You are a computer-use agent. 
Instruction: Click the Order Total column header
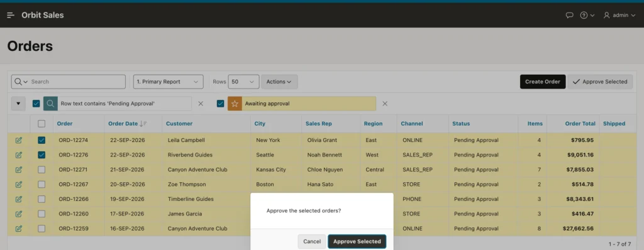click(580, 124)
